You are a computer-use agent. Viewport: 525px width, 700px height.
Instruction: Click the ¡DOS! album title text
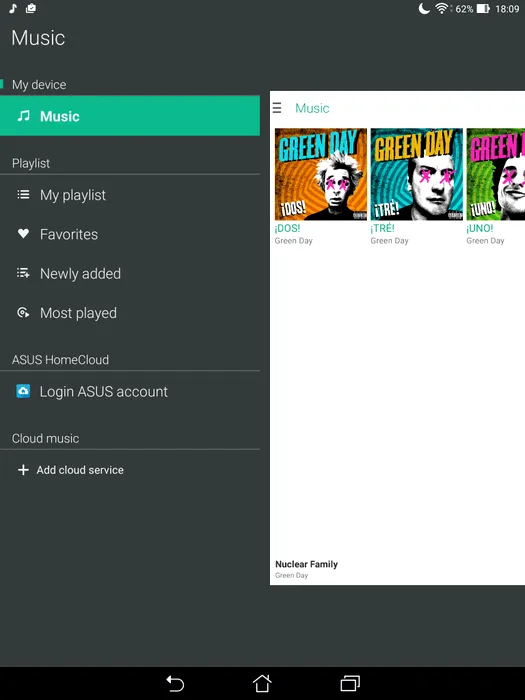pyautogui.click(x=288, y=228)
